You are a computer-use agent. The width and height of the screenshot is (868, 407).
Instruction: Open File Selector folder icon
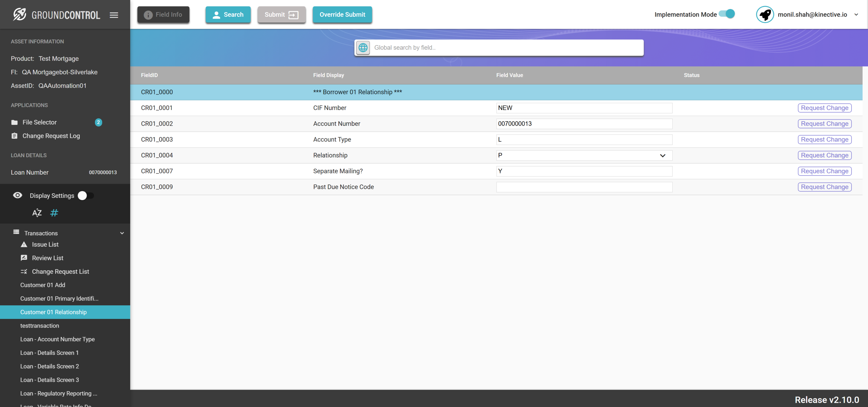pos(15,122)
